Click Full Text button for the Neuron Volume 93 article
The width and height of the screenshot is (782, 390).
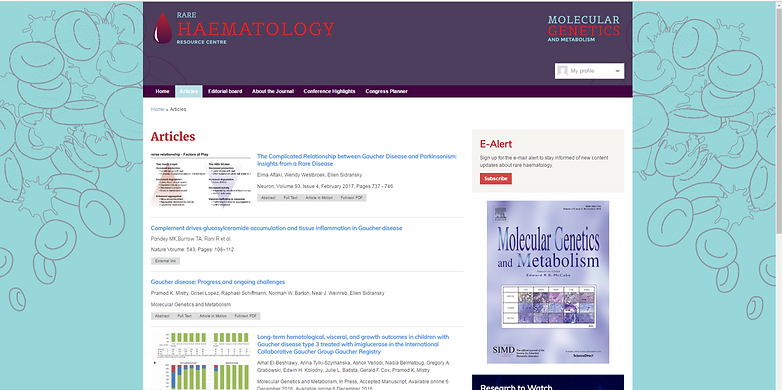290,198
